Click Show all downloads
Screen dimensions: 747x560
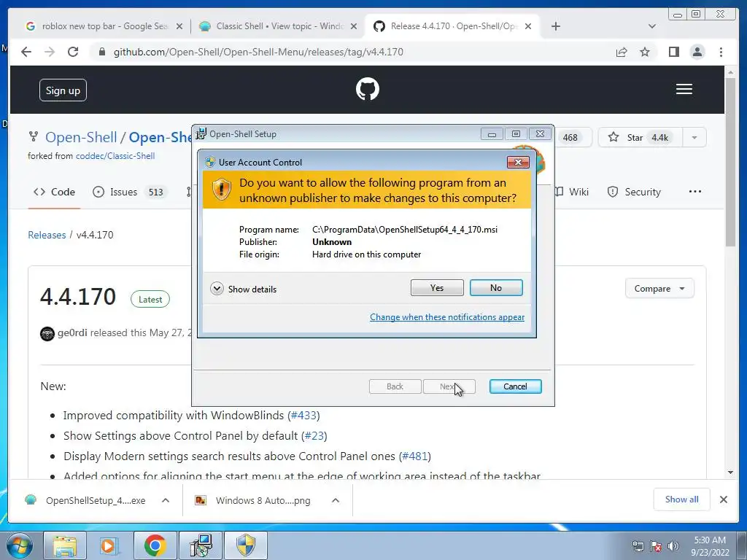coord(682,499)
